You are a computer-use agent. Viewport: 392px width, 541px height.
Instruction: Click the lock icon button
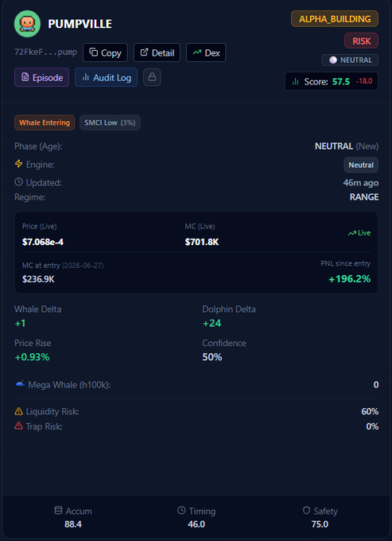(x=152, y=77)
